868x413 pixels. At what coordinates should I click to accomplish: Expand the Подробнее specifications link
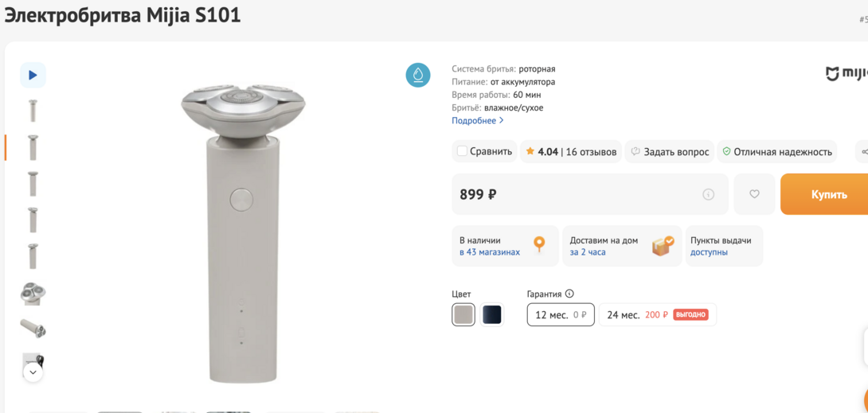[478, 121]
